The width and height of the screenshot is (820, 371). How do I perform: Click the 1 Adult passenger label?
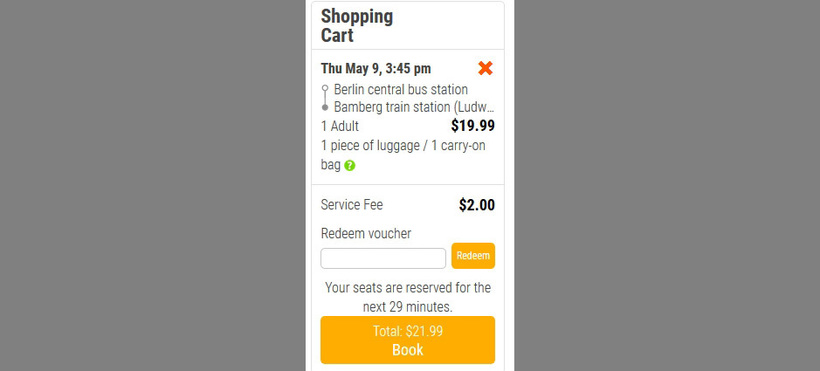[x=340, y=126]
